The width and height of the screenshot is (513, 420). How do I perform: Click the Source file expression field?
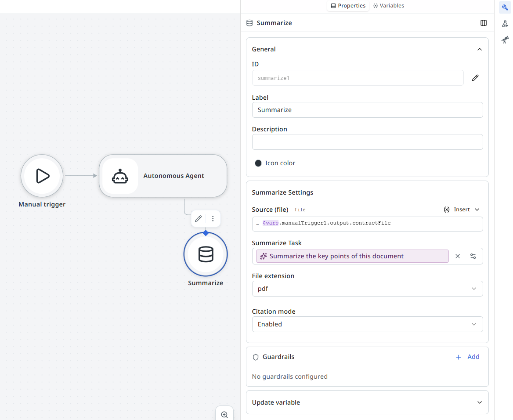coord(367,224)
